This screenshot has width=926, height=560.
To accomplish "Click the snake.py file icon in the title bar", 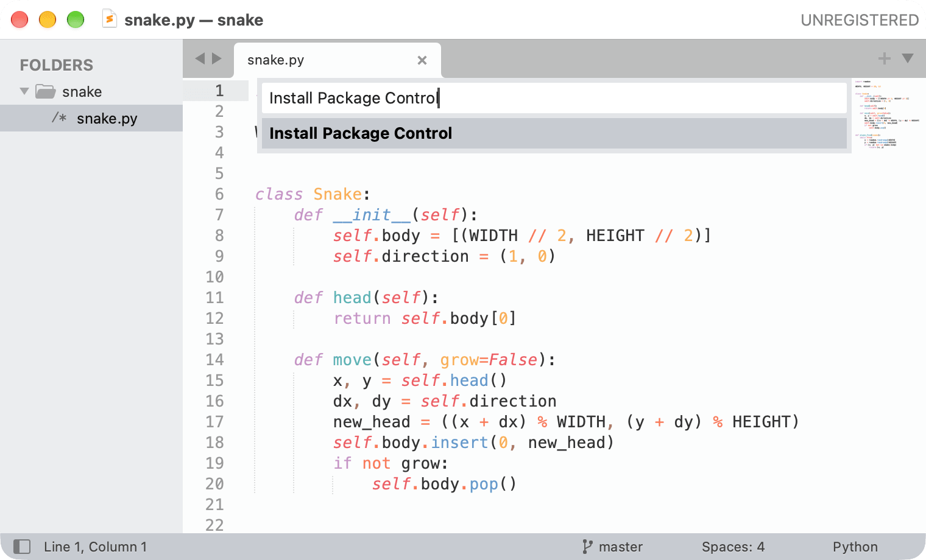I will (110, 19).
